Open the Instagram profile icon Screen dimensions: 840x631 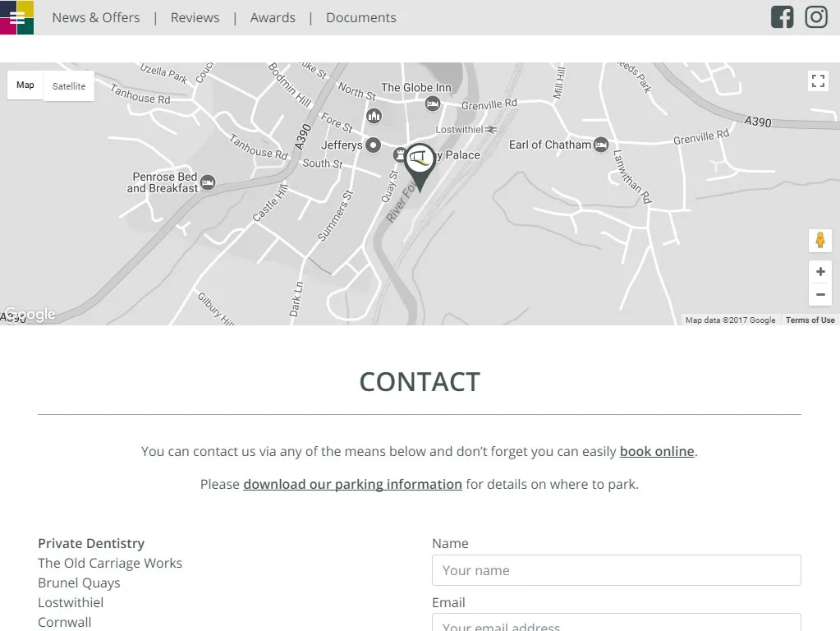click(815, 17)
